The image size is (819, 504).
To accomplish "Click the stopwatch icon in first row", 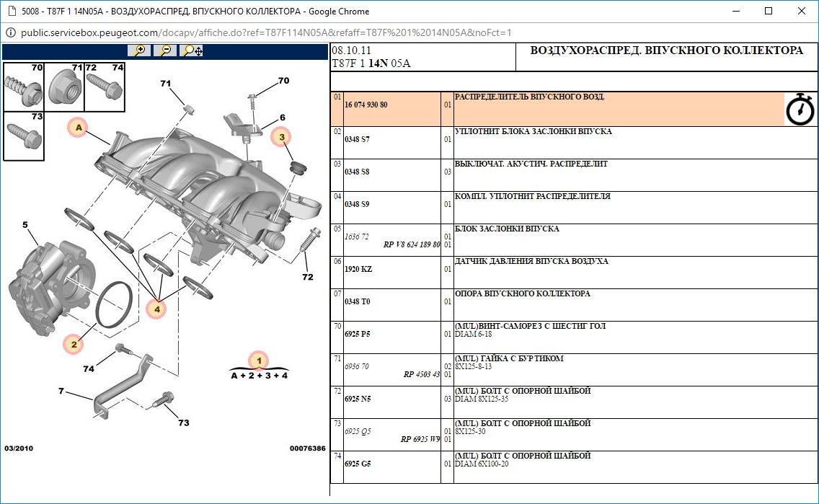I will click(800, 110).
